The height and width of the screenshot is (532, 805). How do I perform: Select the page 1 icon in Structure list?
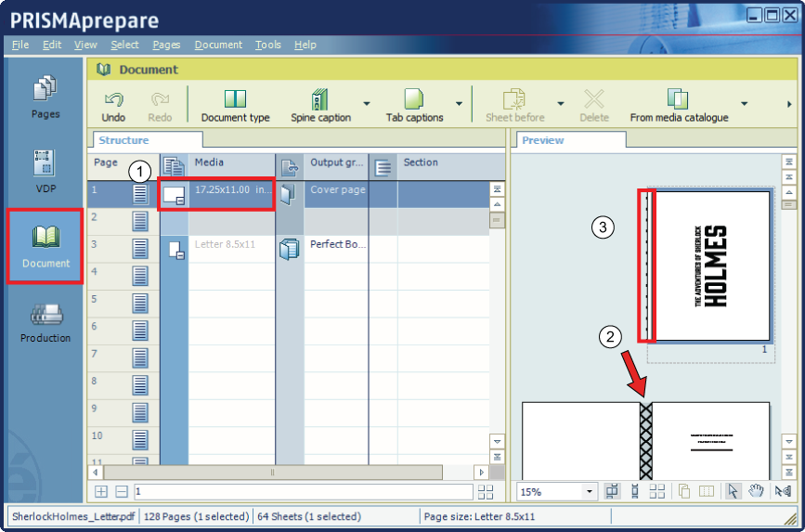point(140,195)
